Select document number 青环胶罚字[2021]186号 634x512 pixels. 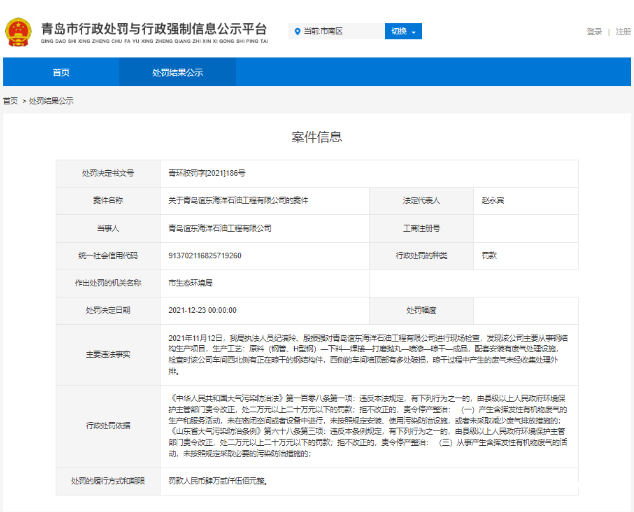207,173
